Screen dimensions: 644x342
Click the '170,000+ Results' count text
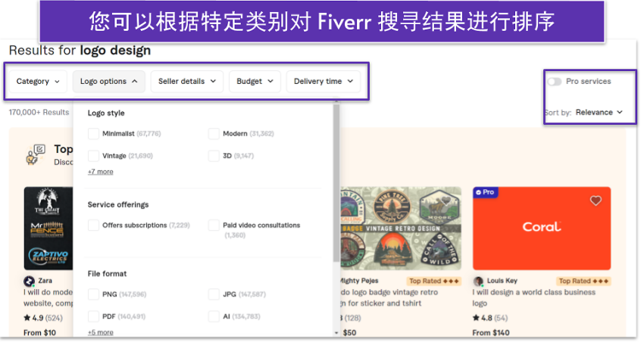click(x=39, y=112)
